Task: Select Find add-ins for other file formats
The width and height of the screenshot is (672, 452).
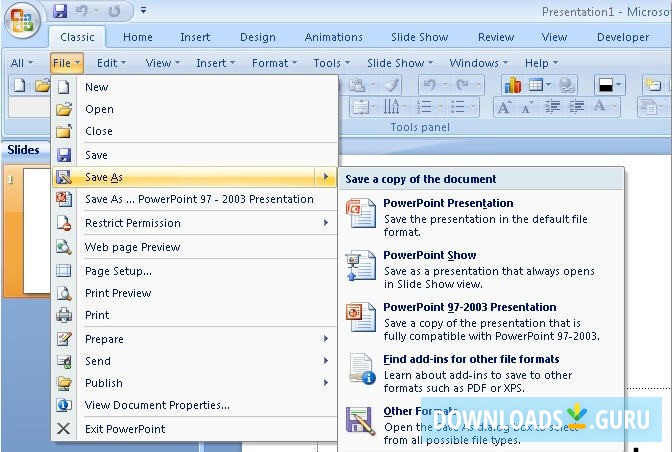Action: [471, 359]
